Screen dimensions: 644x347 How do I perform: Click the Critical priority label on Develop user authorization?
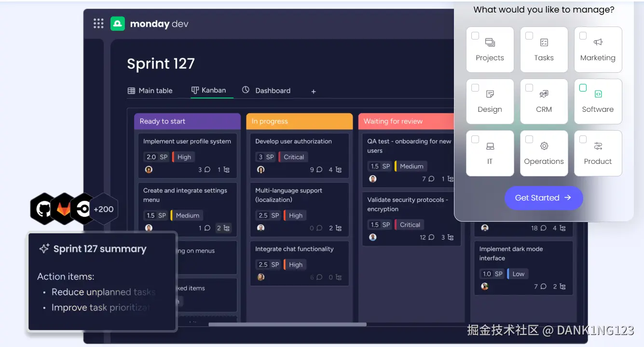tap(293, 157)
